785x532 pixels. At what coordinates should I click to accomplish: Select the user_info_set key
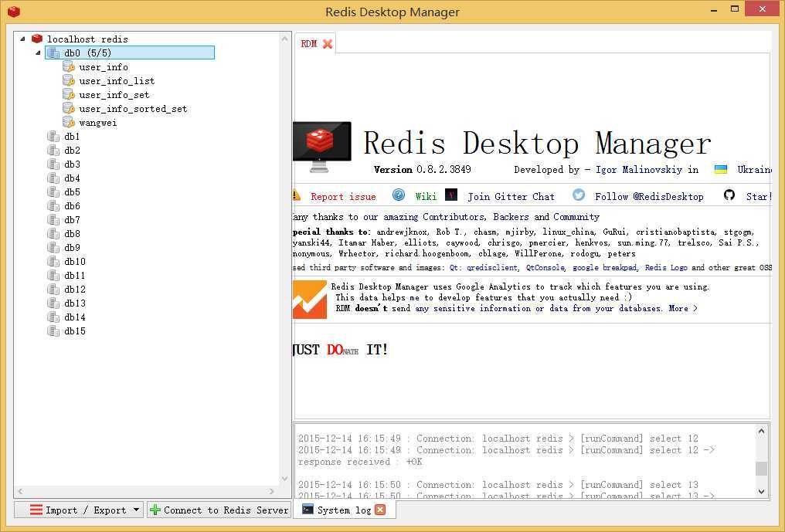(x=114, y=95)
